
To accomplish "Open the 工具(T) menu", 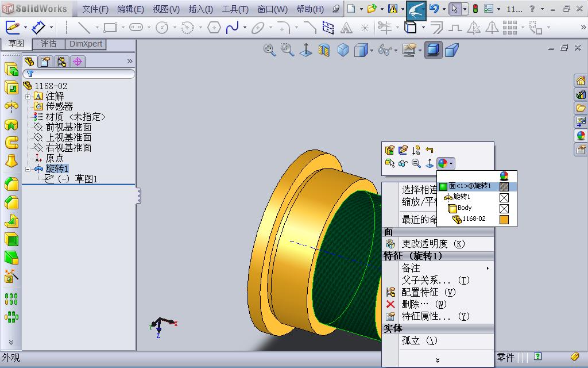I will (x=235, y=9).
